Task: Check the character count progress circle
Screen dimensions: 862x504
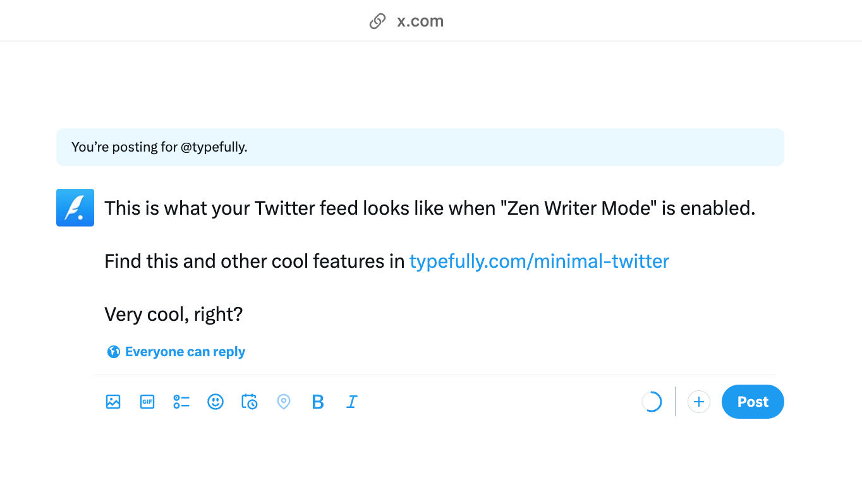Action: pos(652,402)
